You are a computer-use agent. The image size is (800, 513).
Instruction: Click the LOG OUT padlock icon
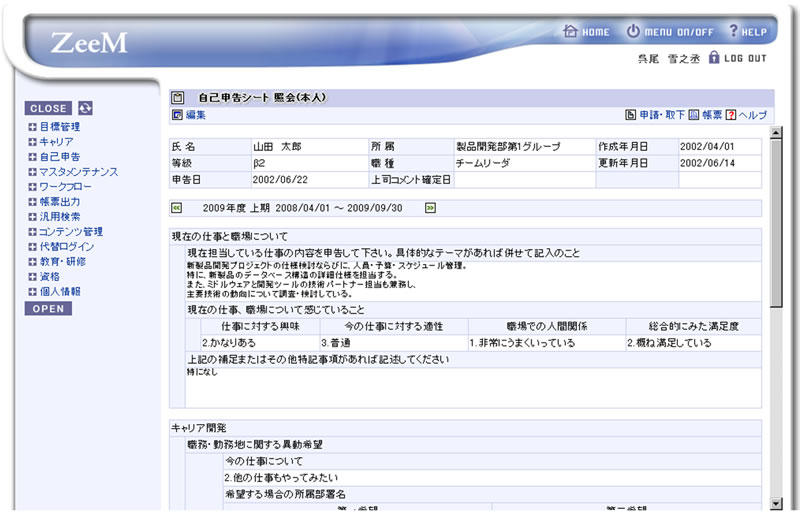tap(714, 58)
